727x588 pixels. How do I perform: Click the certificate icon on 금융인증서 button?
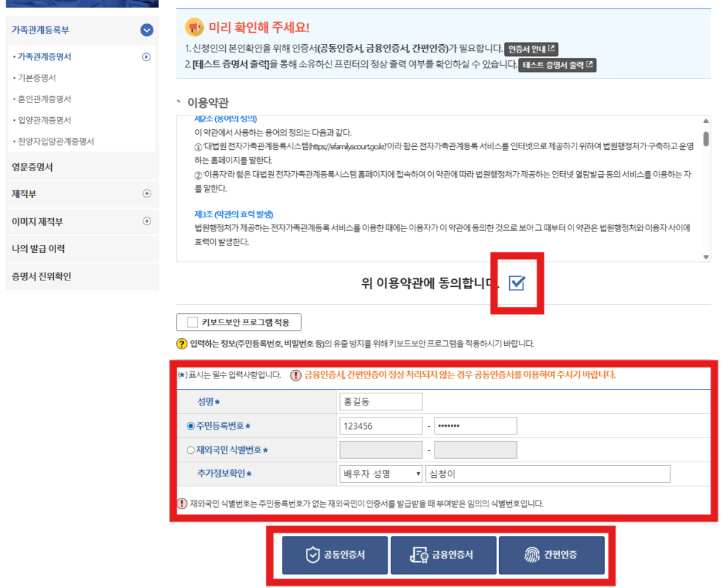coord(418,555)
